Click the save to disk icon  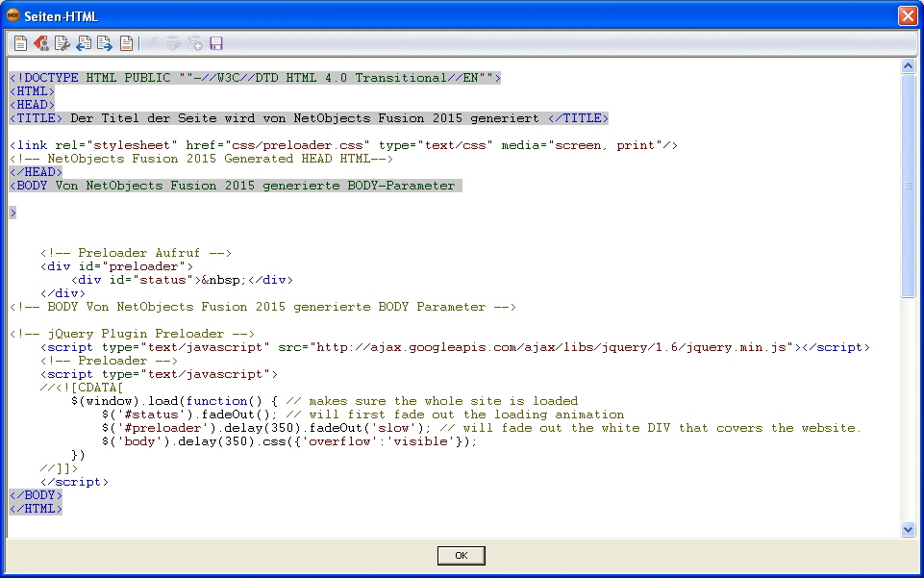pos(215,43)
